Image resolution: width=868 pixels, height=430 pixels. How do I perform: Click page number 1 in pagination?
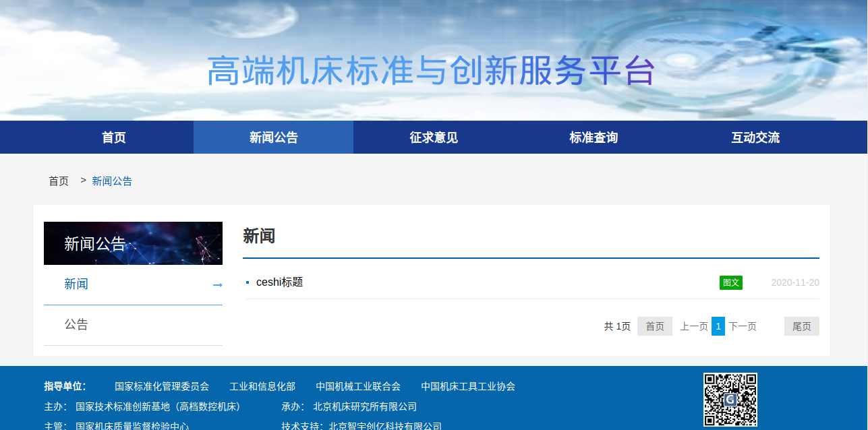718,326
